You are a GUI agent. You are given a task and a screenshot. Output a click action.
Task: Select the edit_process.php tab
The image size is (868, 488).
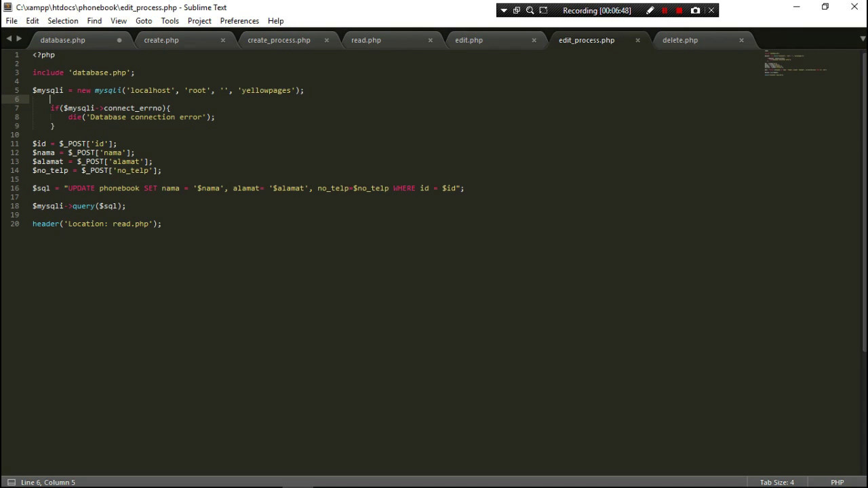coord(587,40)
